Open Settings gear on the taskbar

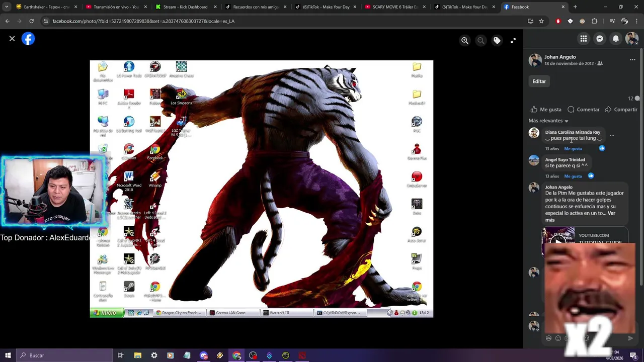pos(154,355)
